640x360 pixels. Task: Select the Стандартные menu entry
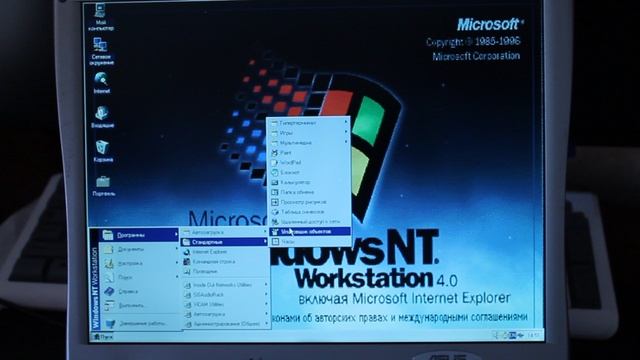(224, 242)
